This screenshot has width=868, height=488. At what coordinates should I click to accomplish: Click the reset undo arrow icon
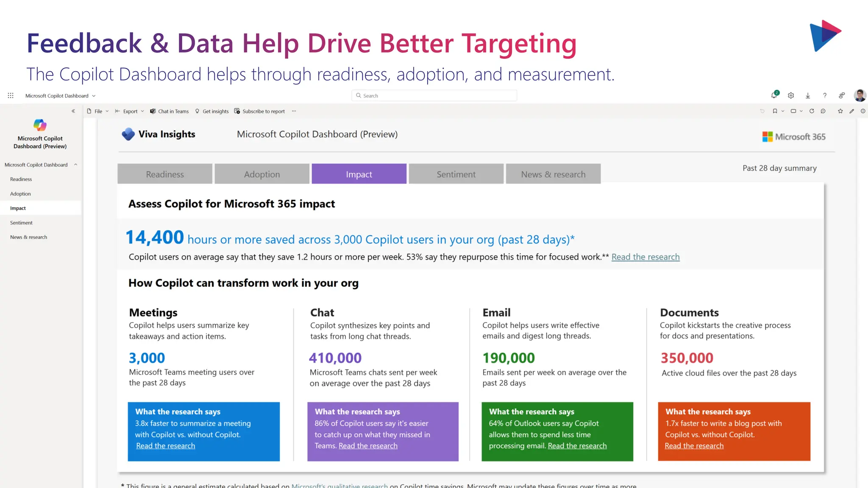click(762, 111)
